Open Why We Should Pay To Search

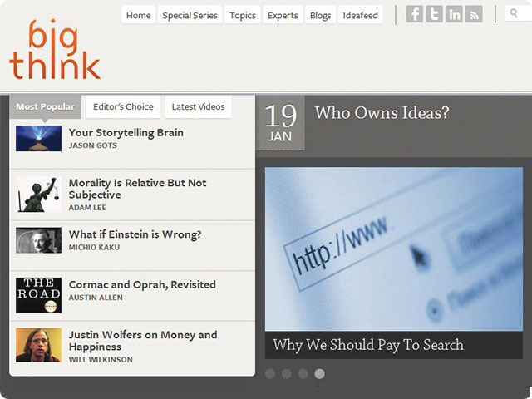click(x=368, y=345)
